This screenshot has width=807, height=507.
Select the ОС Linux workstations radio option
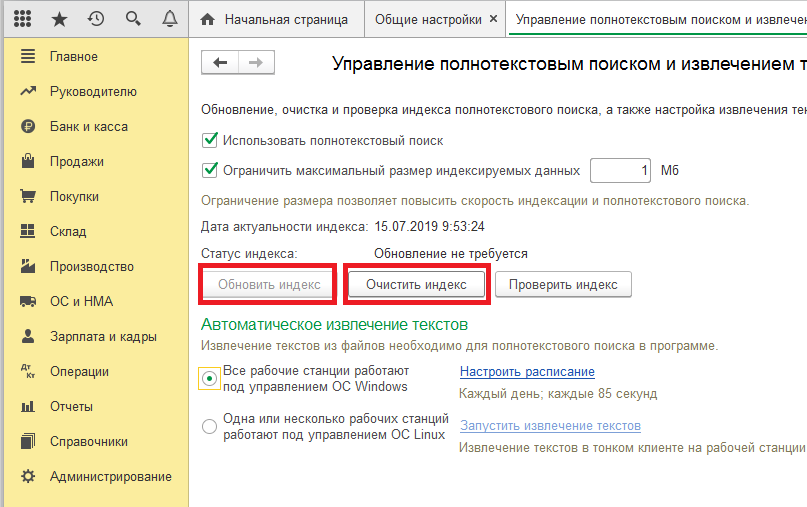coord(209,426)
